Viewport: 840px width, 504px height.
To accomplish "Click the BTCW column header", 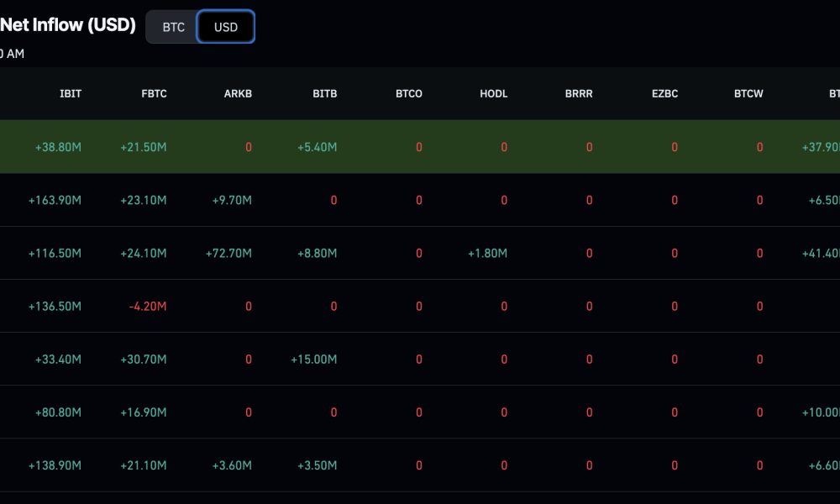I will 748,94.
